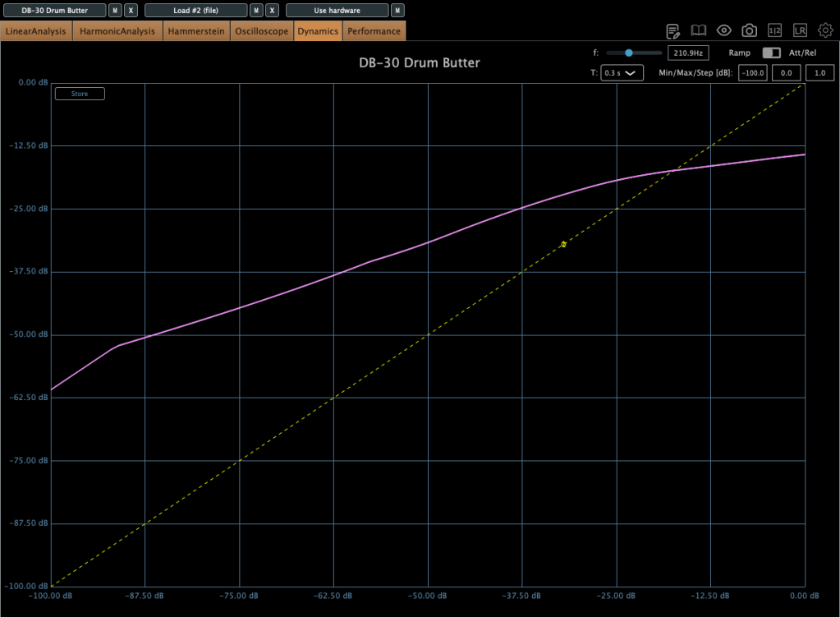Mute the Use hardware slot
The height and width of the screenshot is (617, 840).
click(397, 11)
